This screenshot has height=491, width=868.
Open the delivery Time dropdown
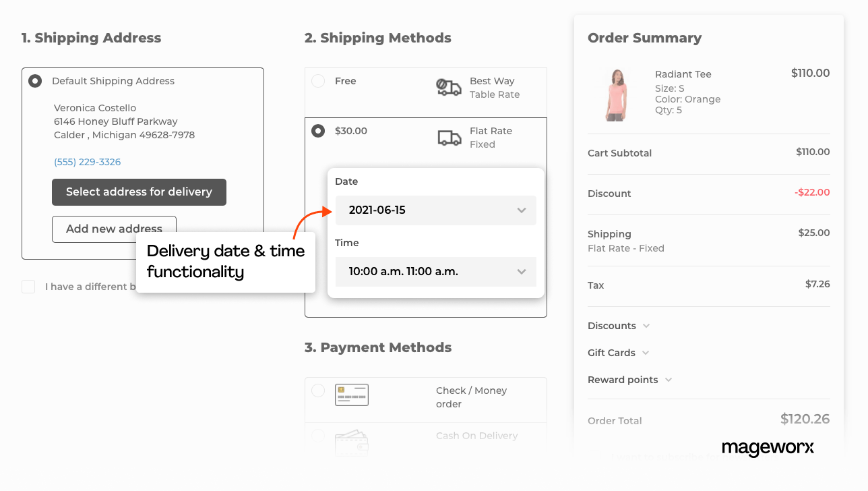(435, 271)
